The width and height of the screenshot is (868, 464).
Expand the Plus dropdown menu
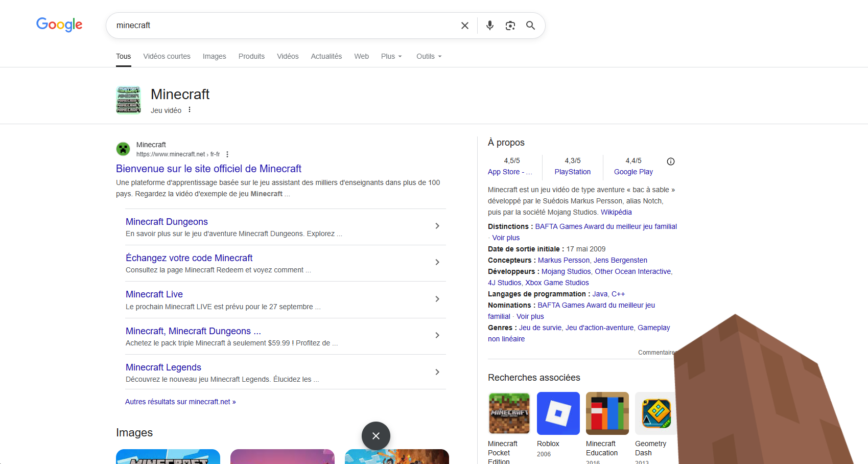pyautogui.click(x=391, y=56)
